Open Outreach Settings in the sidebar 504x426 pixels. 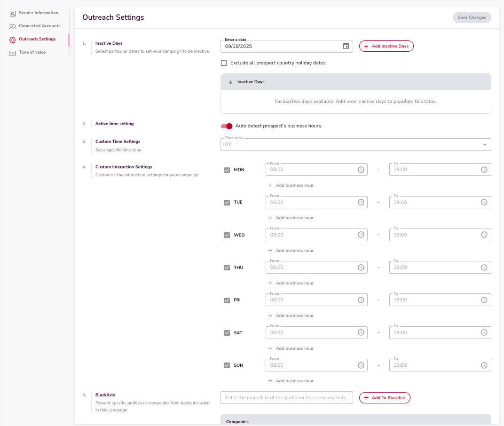(37, 39)
